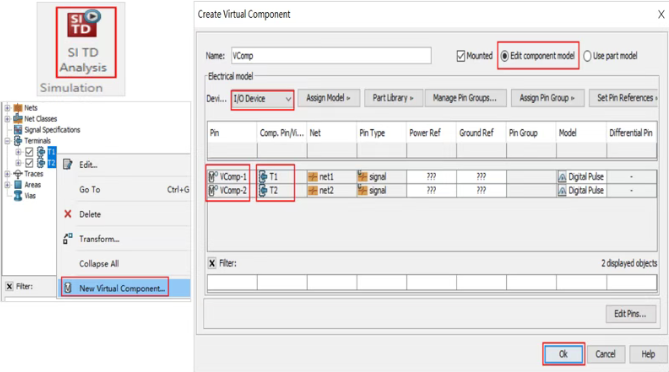The image size is (669, 372).
Task: Click the Areas icon in tree
Action: [18, 185]
